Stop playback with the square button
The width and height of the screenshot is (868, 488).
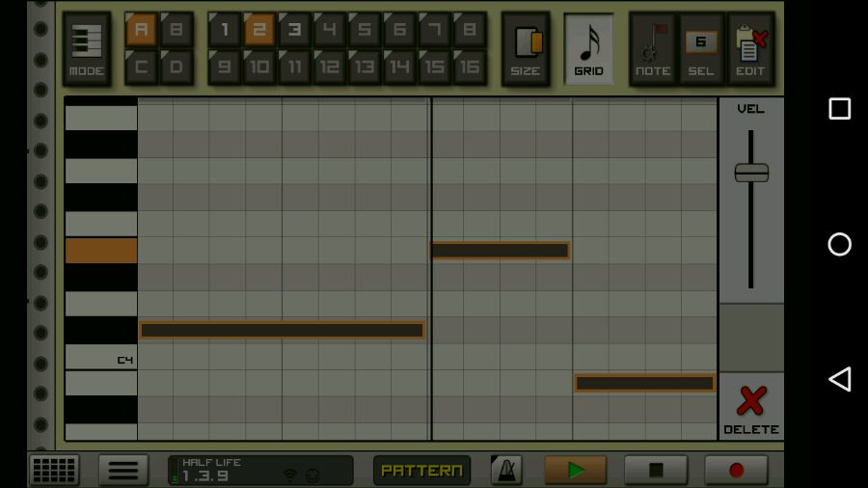[656, 471]
